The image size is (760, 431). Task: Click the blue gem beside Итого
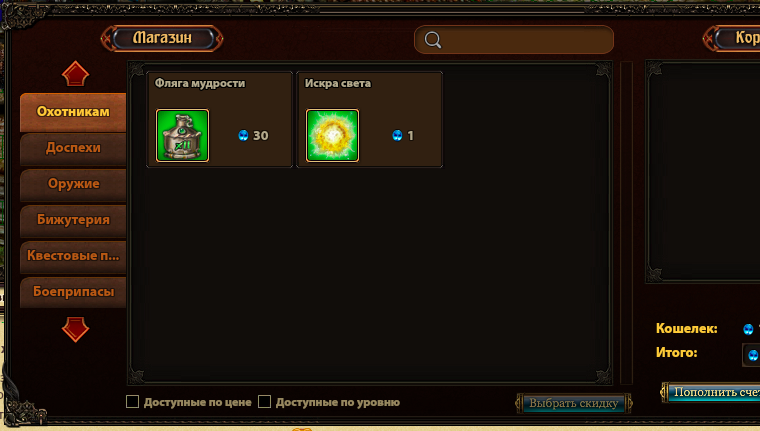(753, 355)
